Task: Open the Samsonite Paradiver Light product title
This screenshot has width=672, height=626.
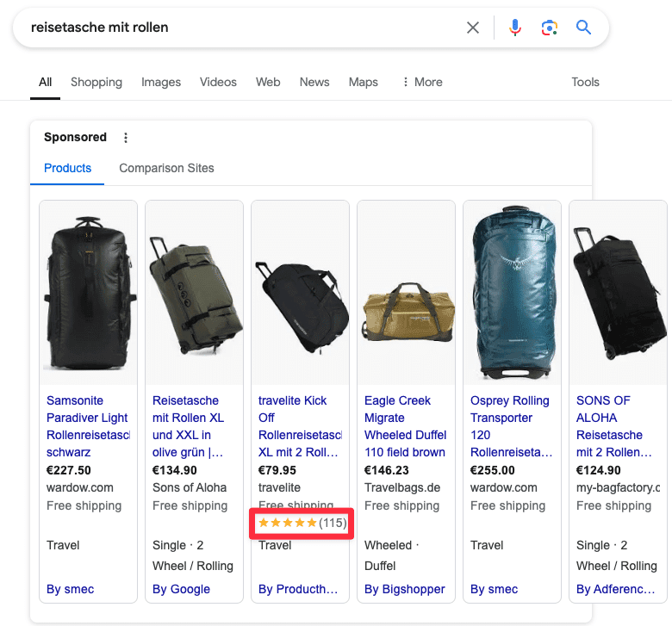Action: tap(88, 426)
